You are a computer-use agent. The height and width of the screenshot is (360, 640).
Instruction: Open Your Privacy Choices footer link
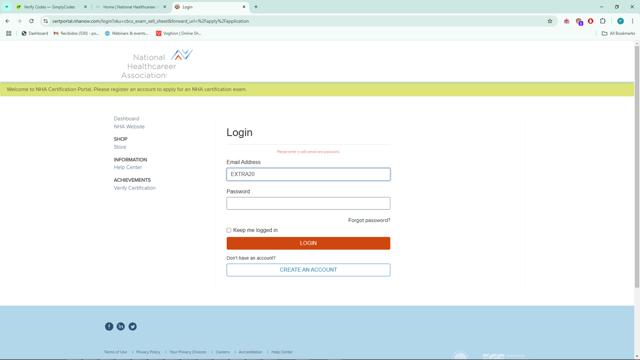coord(188,352)
